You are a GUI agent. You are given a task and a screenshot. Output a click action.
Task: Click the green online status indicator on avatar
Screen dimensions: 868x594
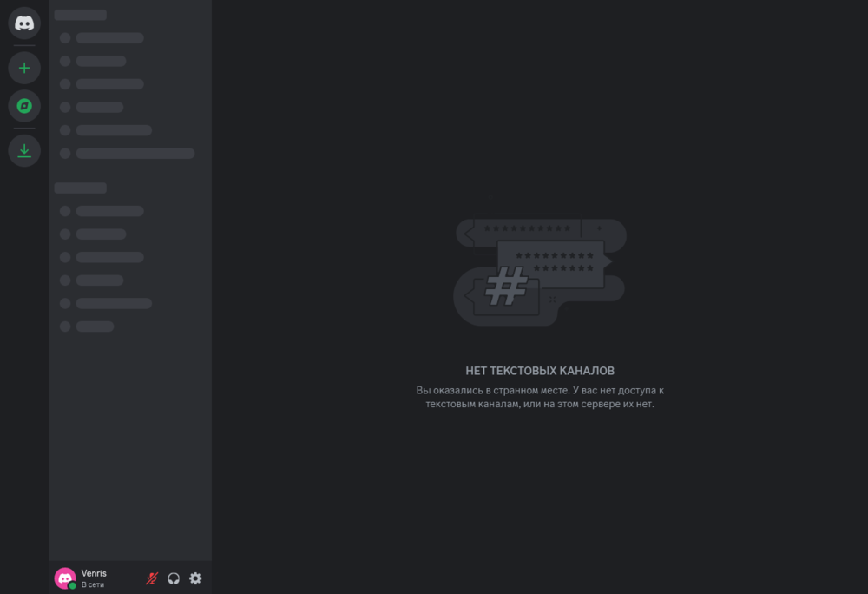point(74,585)
